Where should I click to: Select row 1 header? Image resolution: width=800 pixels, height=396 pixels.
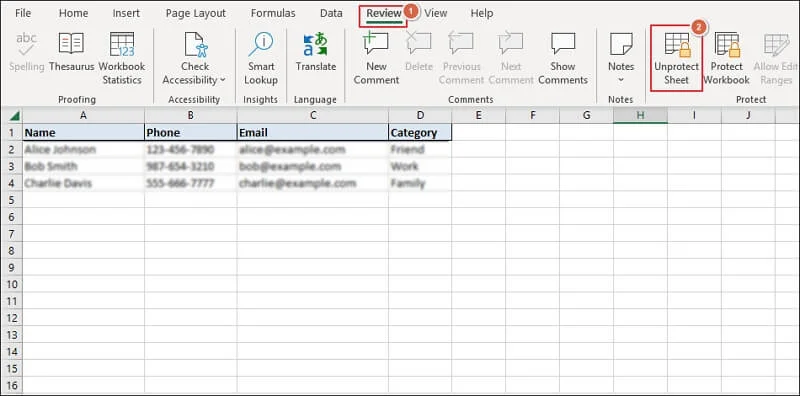(x=12, y=133)
